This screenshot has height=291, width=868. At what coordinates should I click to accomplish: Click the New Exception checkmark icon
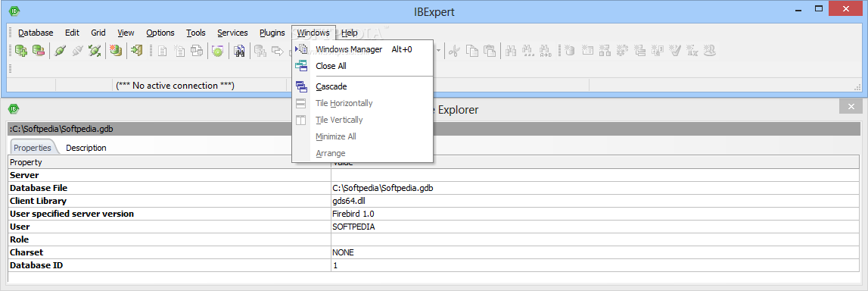[674, 51]
